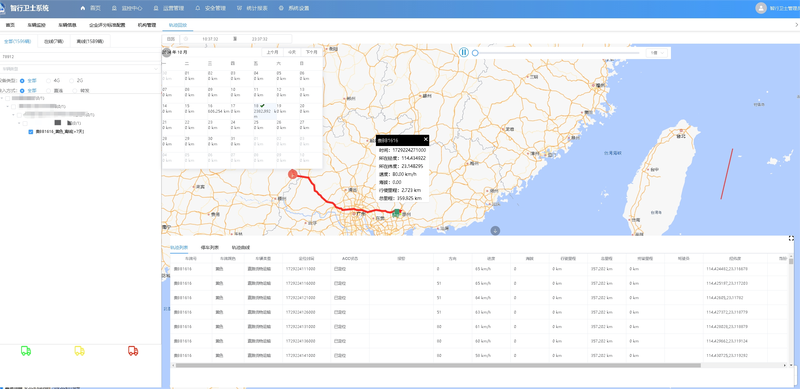
Task: Uncheck the selected vehicle checkbox in tree
Action: pyautogui.click(x=31, y=132)
